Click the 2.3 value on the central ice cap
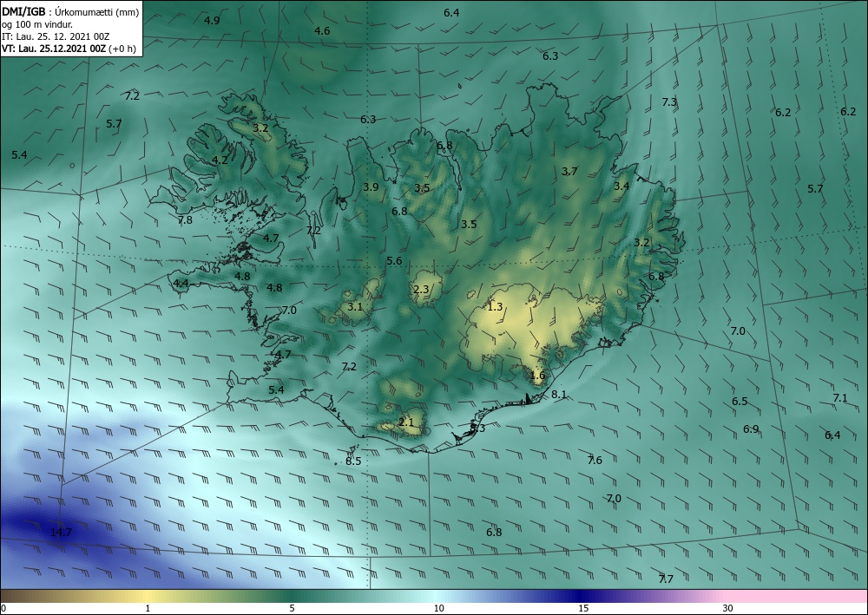Screen dimensions: 868x615 click(x=421, y=289)
